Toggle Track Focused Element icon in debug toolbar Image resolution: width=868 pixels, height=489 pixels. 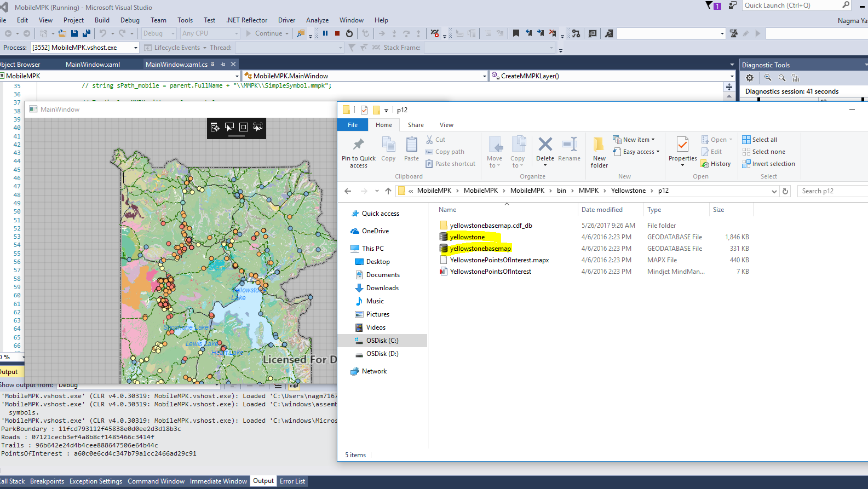click(258, 127)
